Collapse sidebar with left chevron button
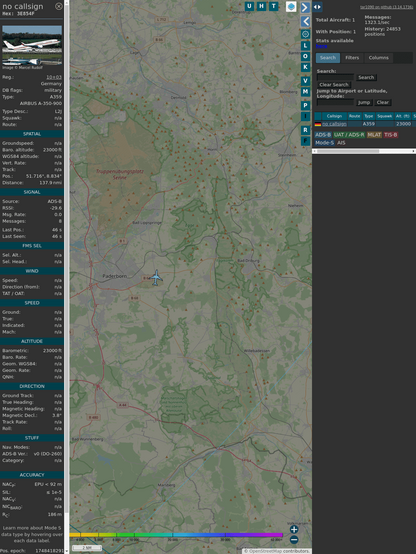The image size is (416, 554). tap(305, 21)
